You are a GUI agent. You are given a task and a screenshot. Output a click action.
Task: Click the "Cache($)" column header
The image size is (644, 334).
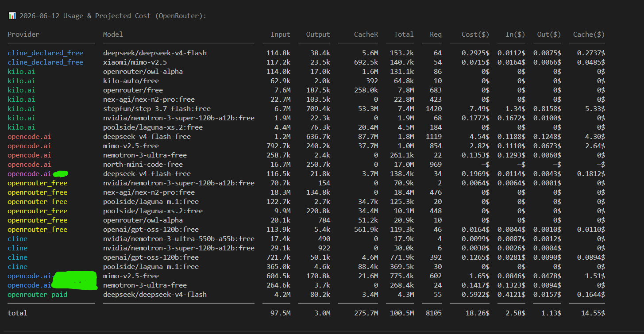coord(589,35)
